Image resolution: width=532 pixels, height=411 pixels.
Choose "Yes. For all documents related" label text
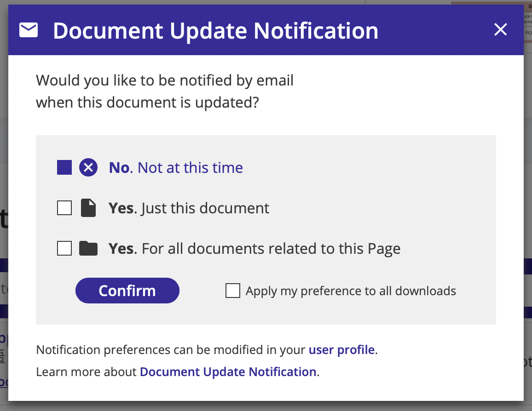[254, 249]
